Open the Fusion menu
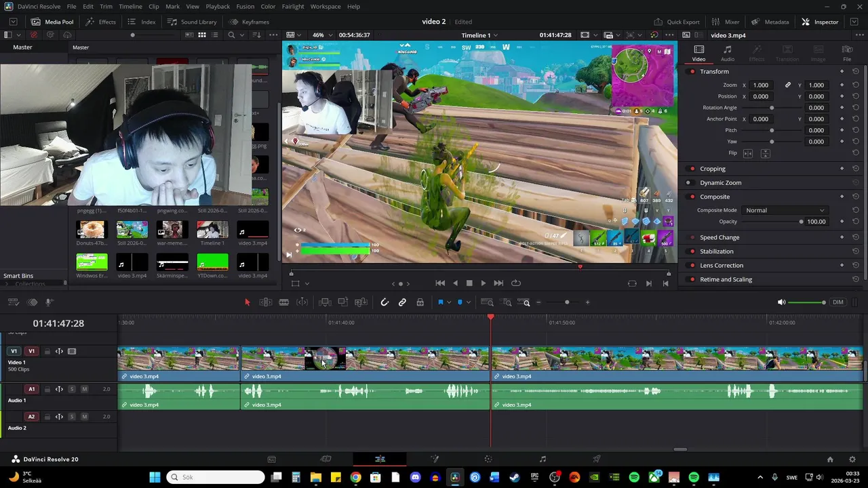This screenshot has width=868, height=488. pos(245,6)
